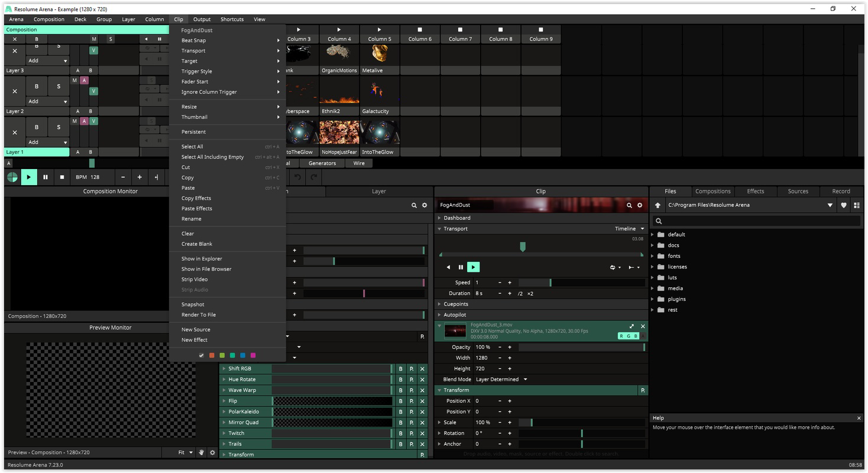Close the Help panel
868x473 pixels.
859,418
